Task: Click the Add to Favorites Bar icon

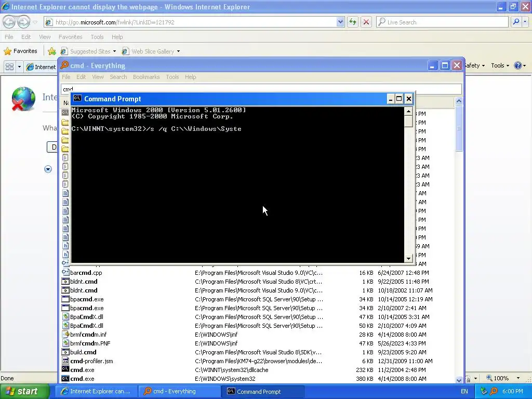Action: pyautogui.click(x=51, y=51)
